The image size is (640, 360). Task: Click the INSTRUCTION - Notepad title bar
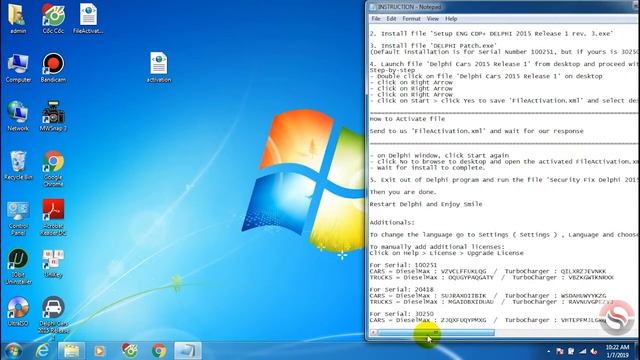tap(502, 7)
